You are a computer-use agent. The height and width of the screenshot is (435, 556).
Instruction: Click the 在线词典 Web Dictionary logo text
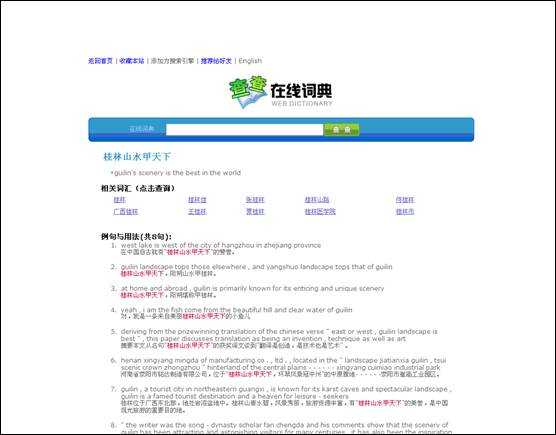(x=302, y=95)
